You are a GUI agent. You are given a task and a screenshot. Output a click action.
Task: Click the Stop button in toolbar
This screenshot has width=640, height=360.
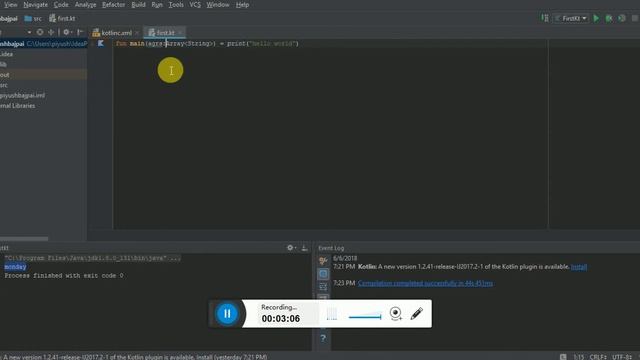[x=635, y=18]
